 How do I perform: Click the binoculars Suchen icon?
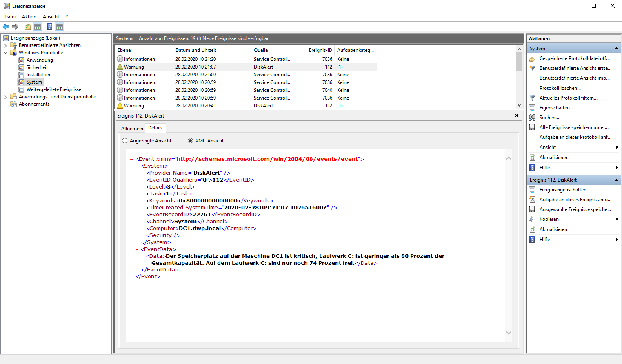tap(532, 118)
